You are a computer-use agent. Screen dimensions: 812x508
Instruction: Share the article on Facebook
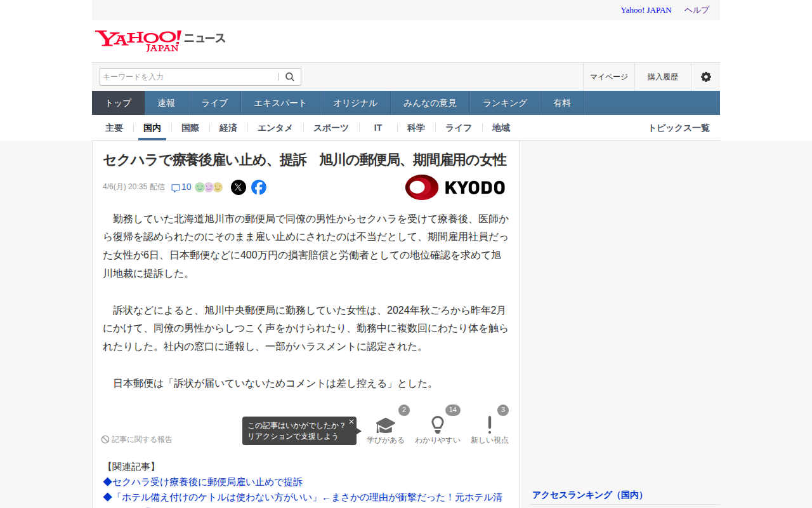coord(259,187)
